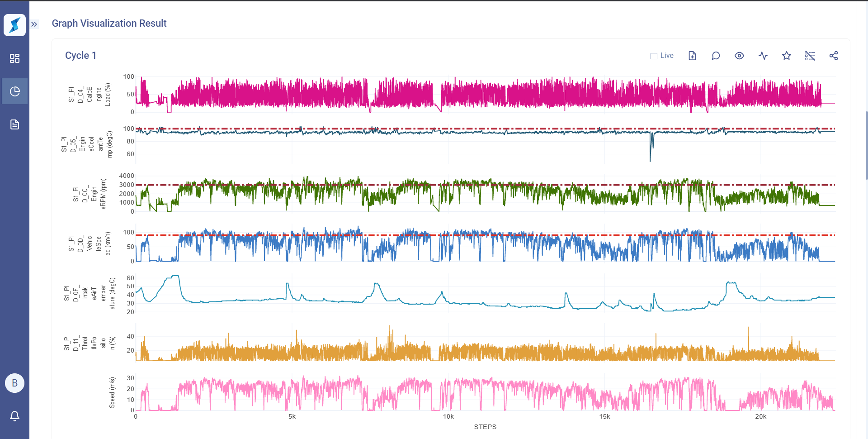The width and height of the screenshot is (868, 439).
Task: Open the comment bubble icon
Action: [716, 56]
